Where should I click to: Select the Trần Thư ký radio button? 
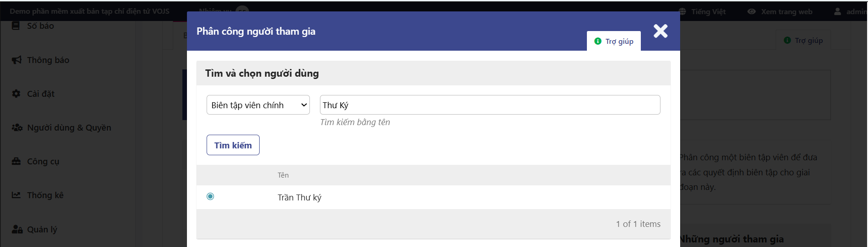[210, 196]
